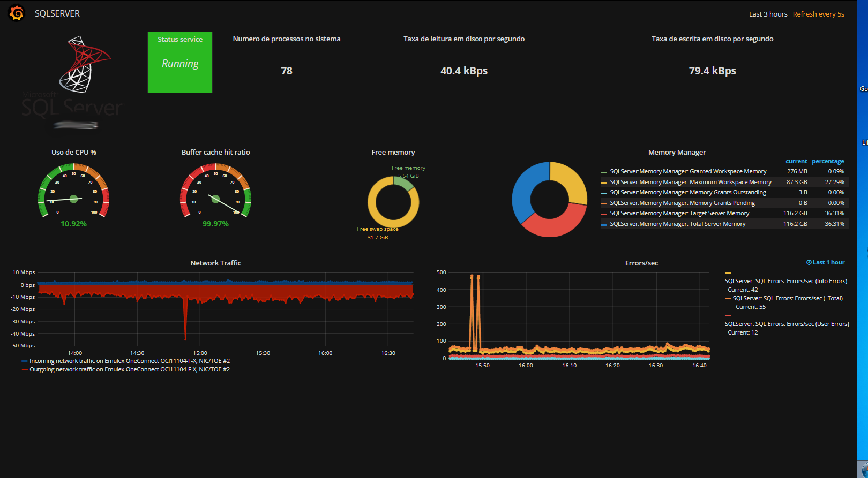Toggle the Incoming network traffic legend series
Screen dimensions: 868x478
click(130, 361)
